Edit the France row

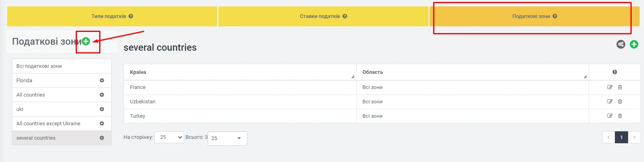click(610, 87)
